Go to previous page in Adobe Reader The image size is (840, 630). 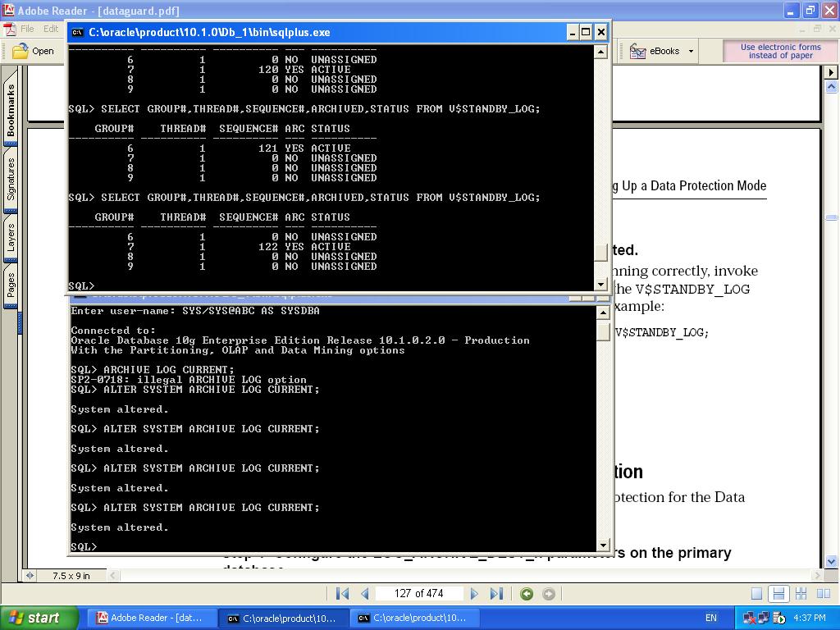[365, 594]
